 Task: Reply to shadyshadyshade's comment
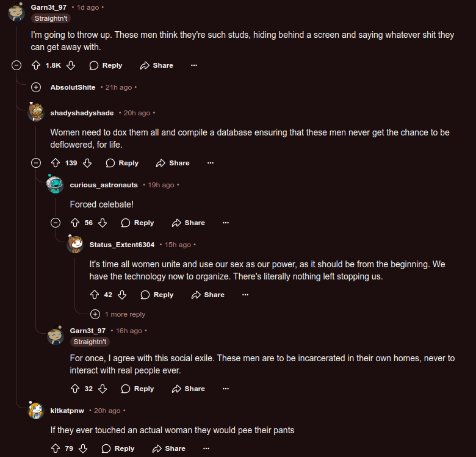122,163
